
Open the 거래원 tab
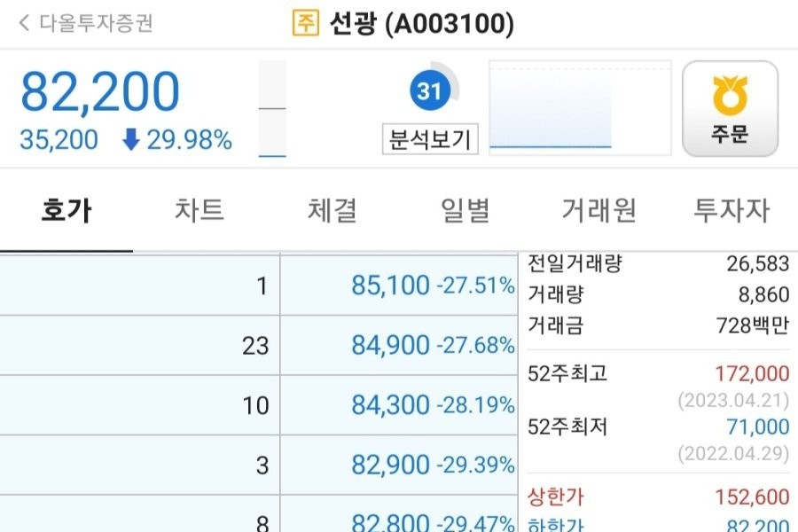pos(598,211)
